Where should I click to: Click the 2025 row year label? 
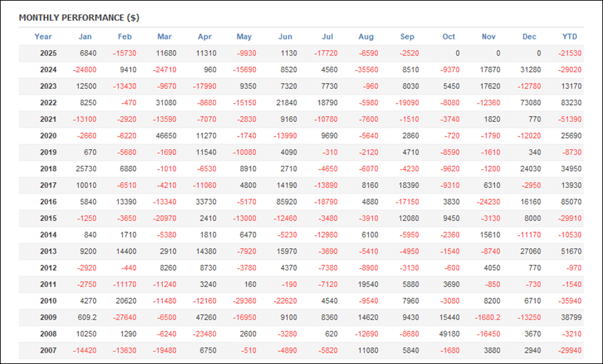point(48,54)
